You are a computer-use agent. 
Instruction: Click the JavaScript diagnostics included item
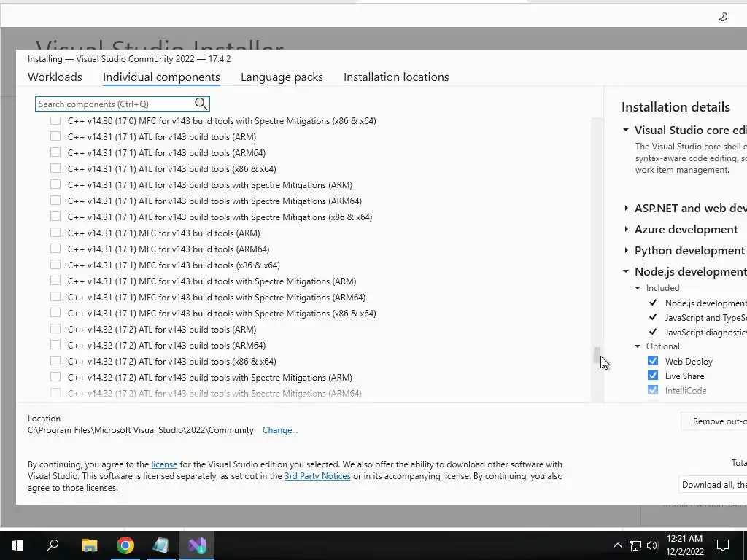[705, 332]
